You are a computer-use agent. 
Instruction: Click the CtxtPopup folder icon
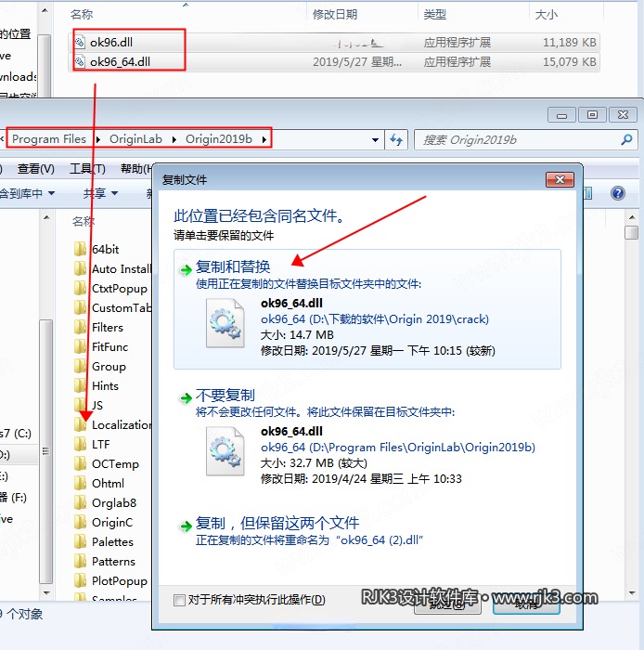coord(81,288)
